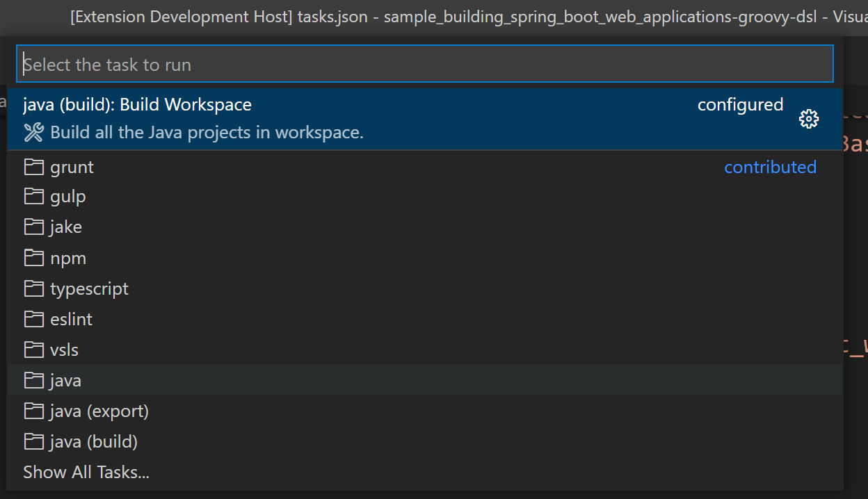Expand the vsls task folder

(424, 350)
